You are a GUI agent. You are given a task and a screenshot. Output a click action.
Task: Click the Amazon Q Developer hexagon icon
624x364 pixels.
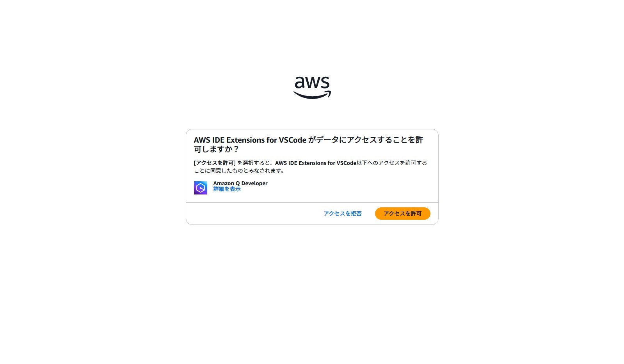point(201,188)
